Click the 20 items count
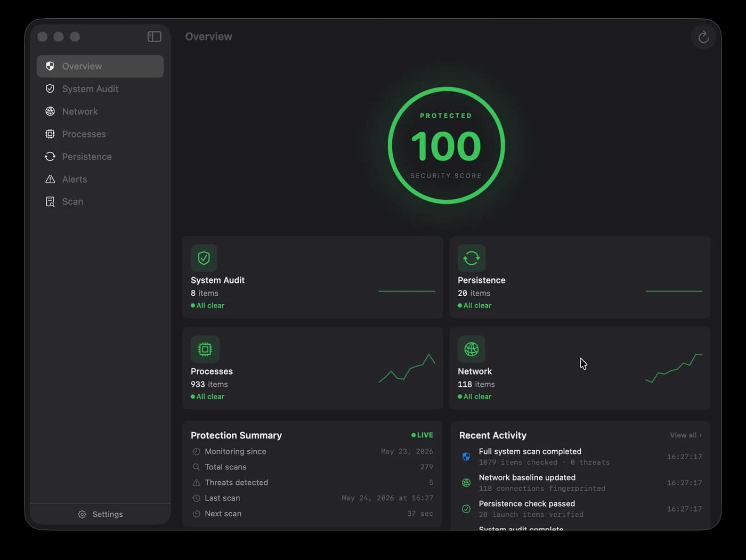 click(x=474, y=293)
